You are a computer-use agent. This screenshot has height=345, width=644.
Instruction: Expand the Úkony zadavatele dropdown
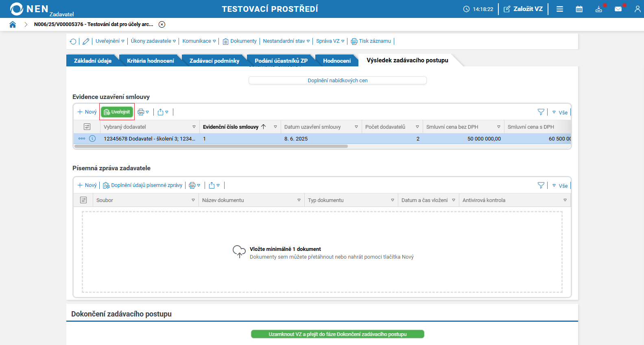153,41
